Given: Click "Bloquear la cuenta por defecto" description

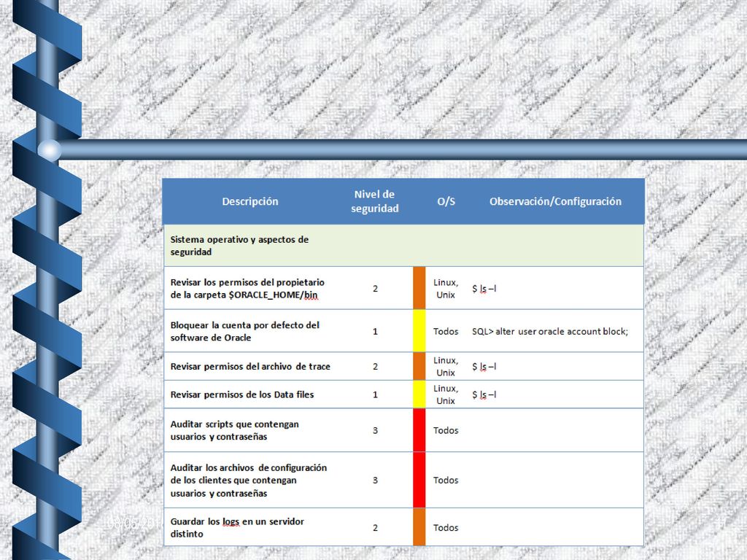Looking at the screenshot, I should [245, 332].
